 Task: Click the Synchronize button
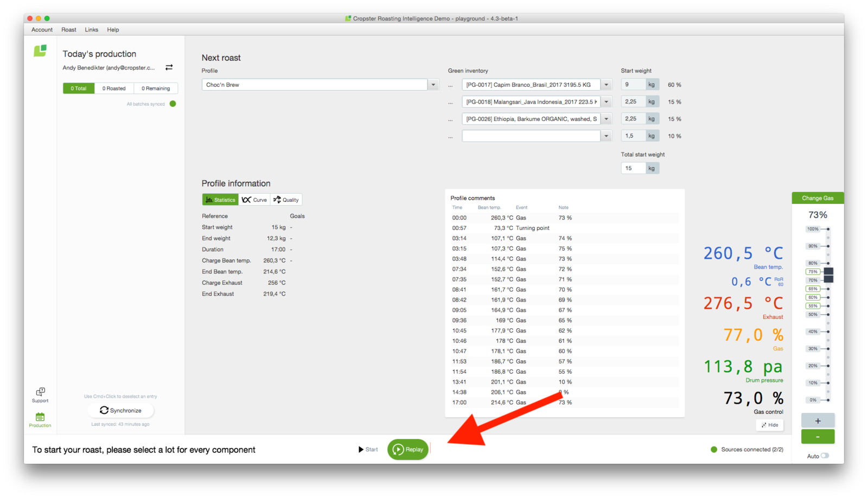[120, 411]
